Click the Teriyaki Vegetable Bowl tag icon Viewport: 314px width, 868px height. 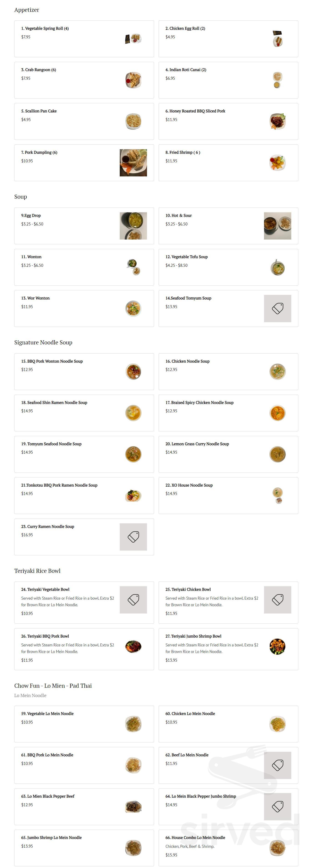click(x=133, y=599)
